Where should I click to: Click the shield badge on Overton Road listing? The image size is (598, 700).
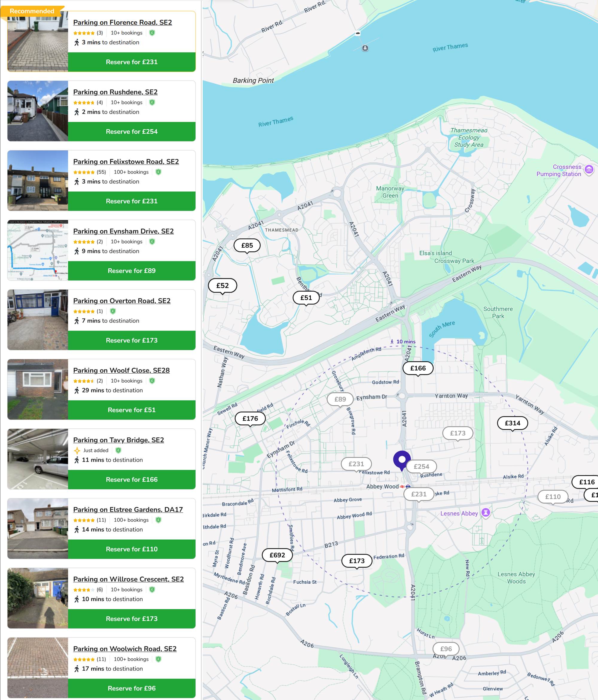coord(113,311)
